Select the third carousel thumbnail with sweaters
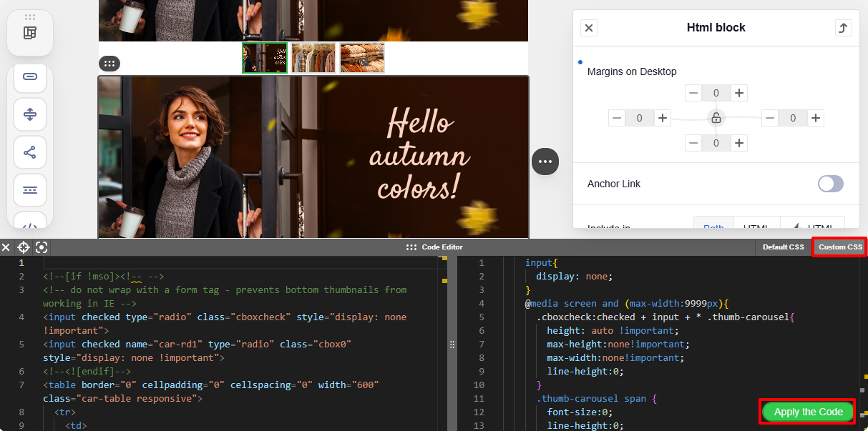Viewport: 868px width, 431px height. click(x=362, y=58)
